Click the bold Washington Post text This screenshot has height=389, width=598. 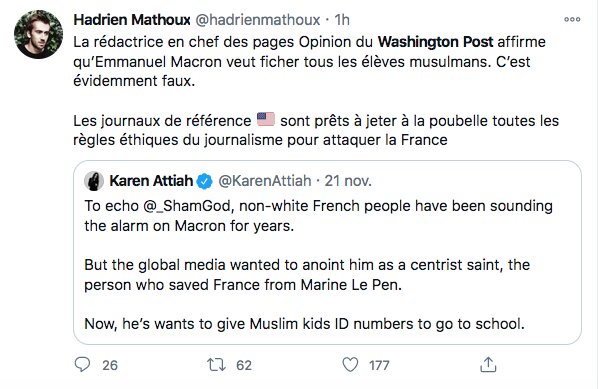coord(436,42)
